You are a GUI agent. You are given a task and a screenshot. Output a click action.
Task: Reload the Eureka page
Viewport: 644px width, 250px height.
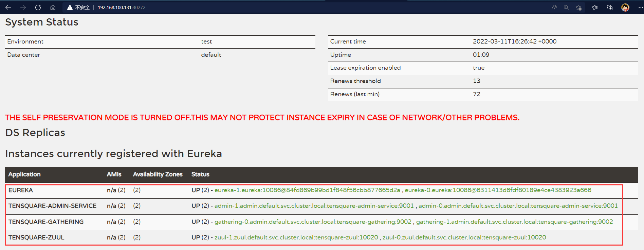38,7
